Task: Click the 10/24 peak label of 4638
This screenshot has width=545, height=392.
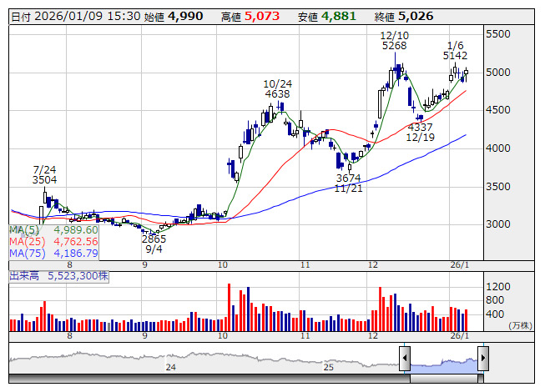Action: point(277,89)
